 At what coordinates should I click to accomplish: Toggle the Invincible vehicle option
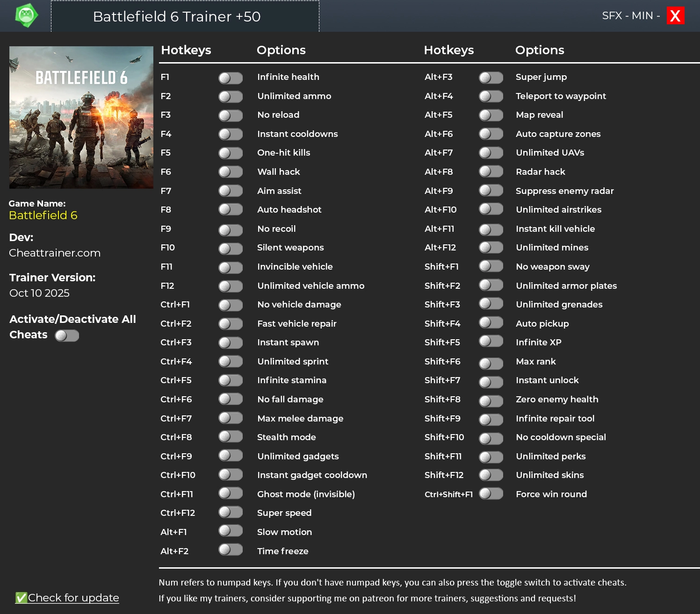[231, 267]
